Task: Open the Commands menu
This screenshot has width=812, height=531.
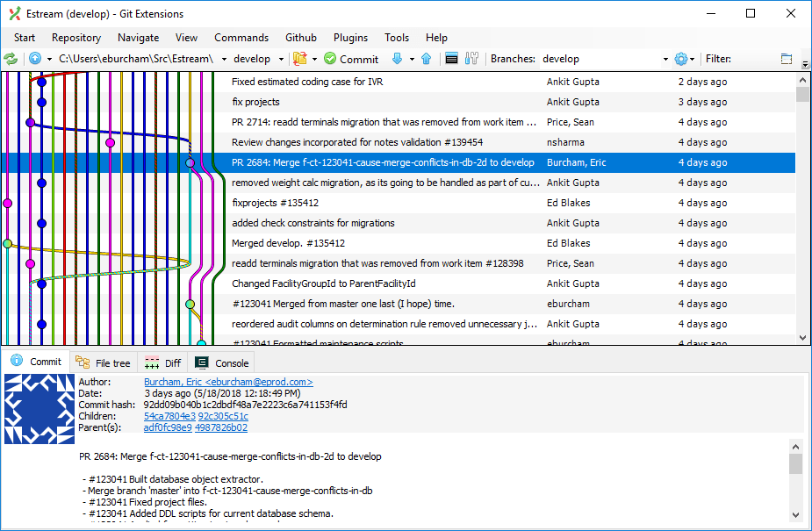Action: pos(241,38)
